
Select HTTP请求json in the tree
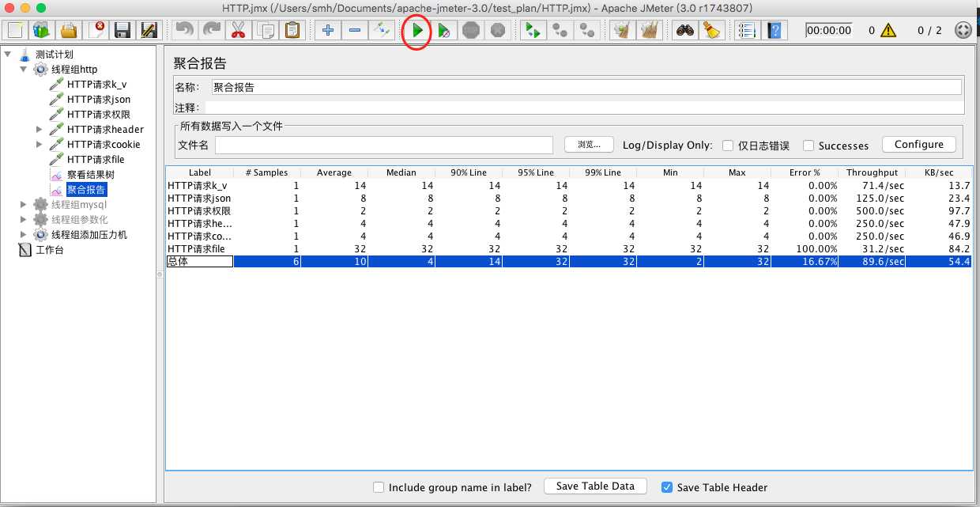[x=99, y=100]
